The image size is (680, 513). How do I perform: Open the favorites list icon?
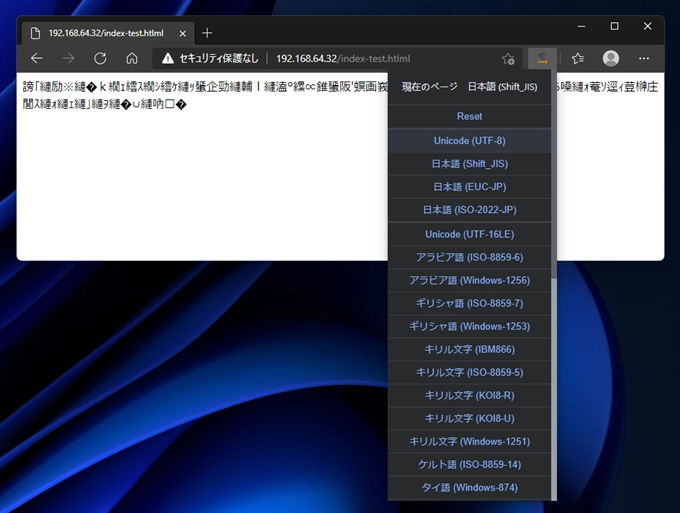pos(578,59)
